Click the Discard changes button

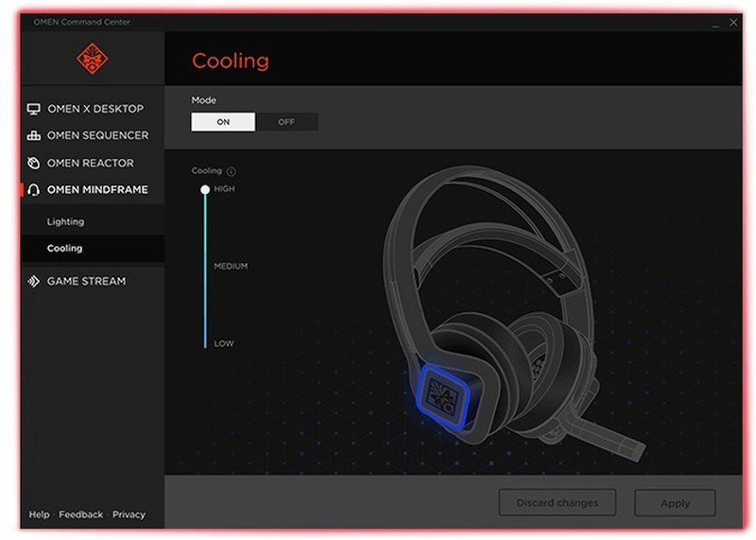point(558,503)
